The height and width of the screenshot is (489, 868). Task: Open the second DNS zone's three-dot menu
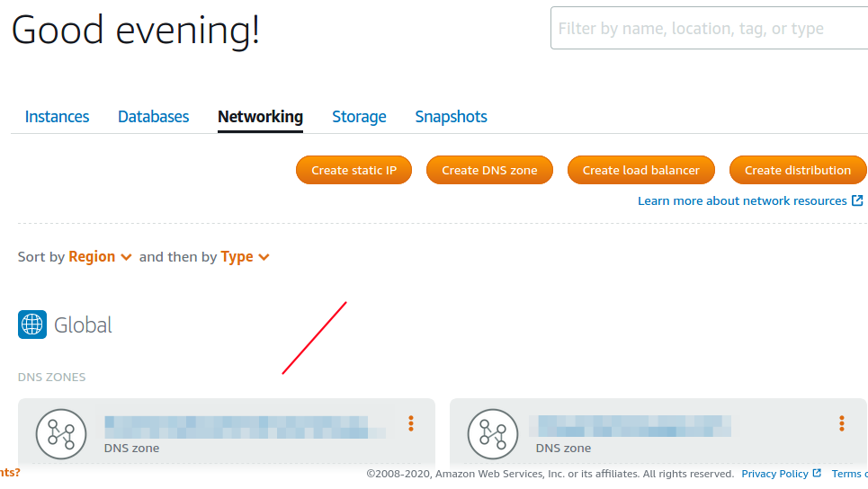point(841,423)
